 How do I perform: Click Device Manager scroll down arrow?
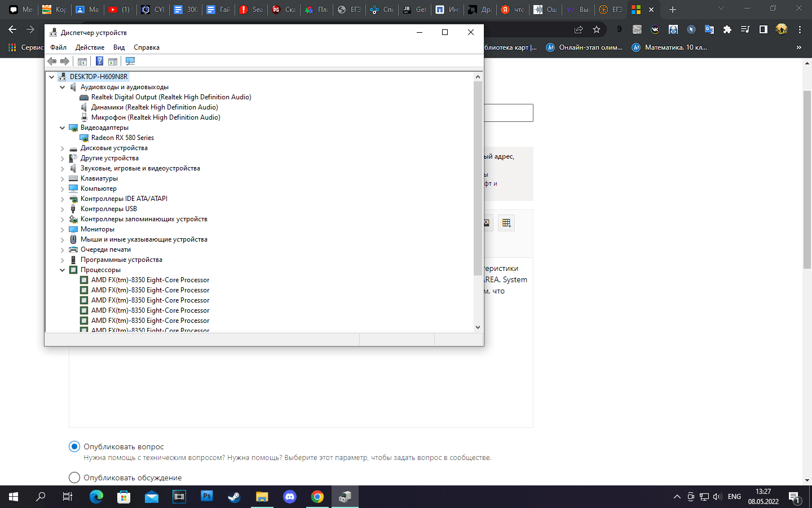(x=478, y=327)
